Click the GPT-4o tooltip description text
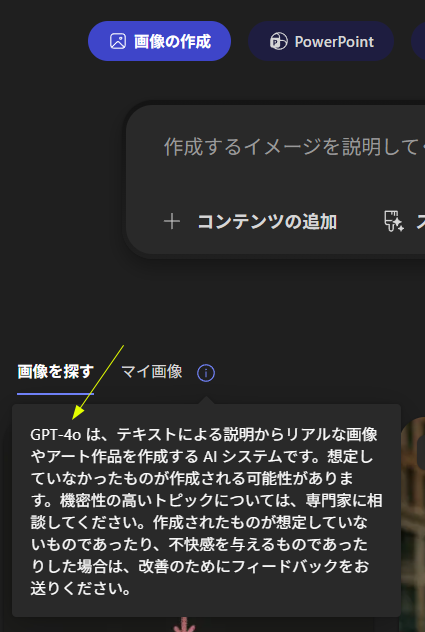425x632 pixels. point(206,511)
